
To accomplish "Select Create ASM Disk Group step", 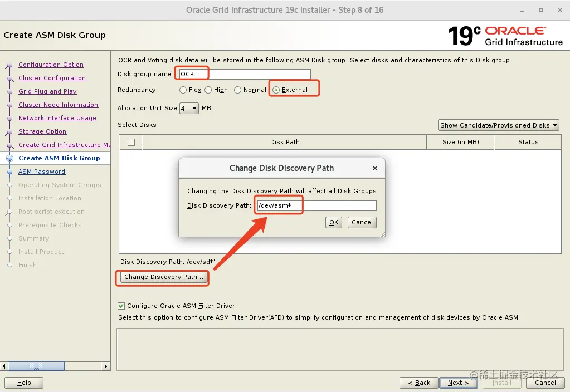I will tap(59, 158).
